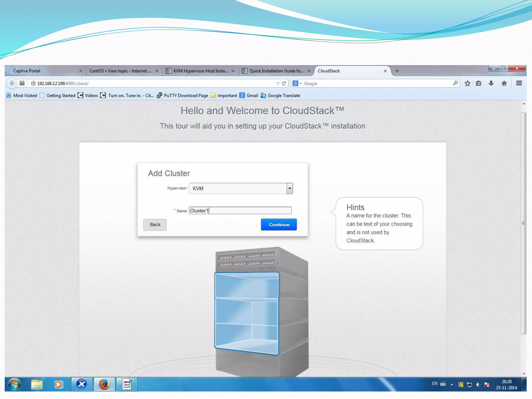Open the downloads arrow icon

(x=491, y=83)
